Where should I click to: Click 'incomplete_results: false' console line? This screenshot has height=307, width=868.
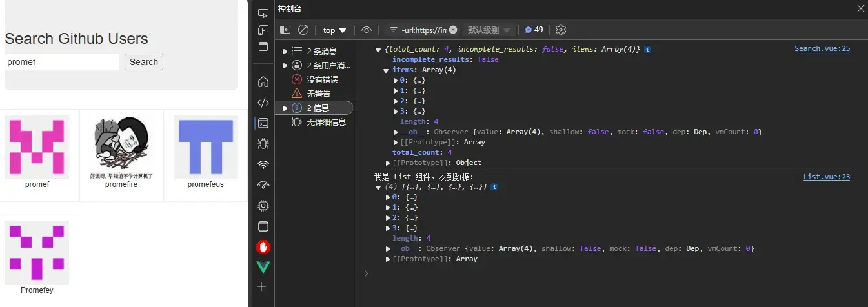pos(445,59)
